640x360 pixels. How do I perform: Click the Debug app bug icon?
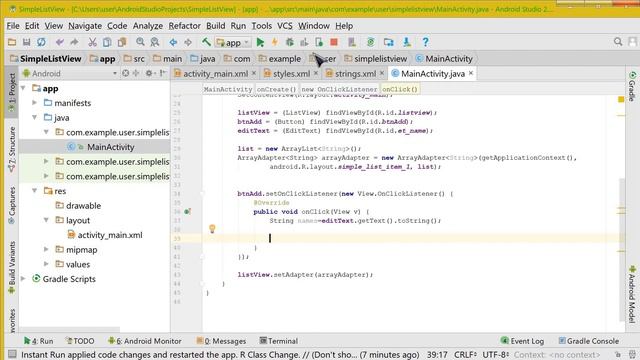pos(289,42)
